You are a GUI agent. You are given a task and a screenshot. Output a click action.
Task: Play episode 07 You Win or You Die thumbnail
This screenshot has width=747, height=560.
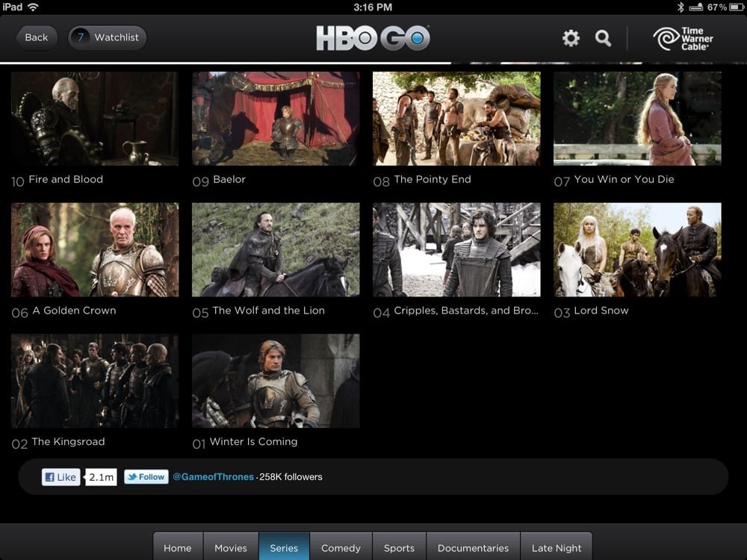[637, 119]
